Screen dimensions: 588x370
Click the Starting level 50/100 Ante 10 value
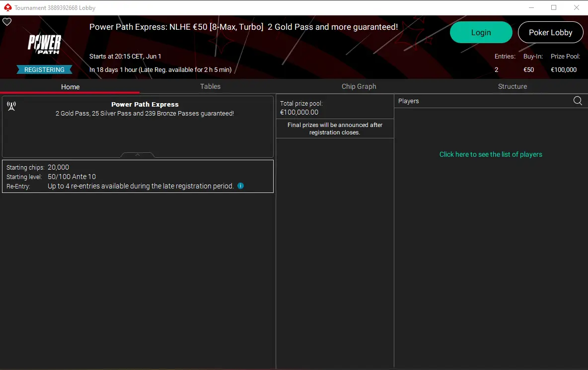[x=72, y=177]
